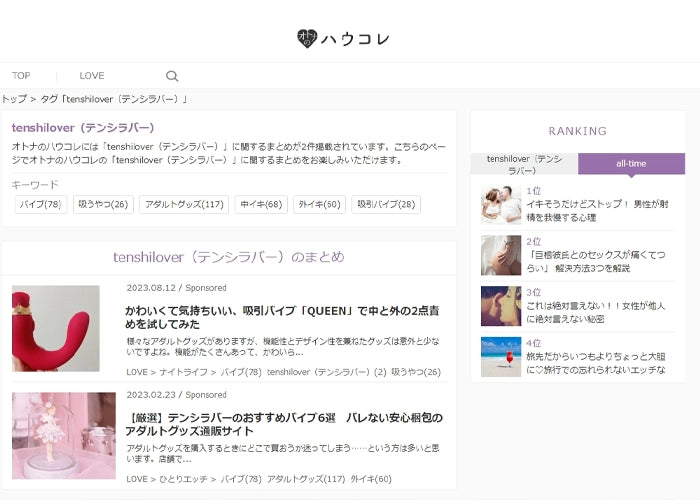Switch to all-time ranking tab

point(631,164)
